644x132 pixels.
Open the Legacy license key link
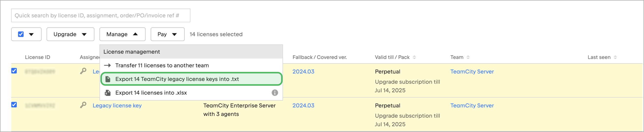(x=117, y=105)
